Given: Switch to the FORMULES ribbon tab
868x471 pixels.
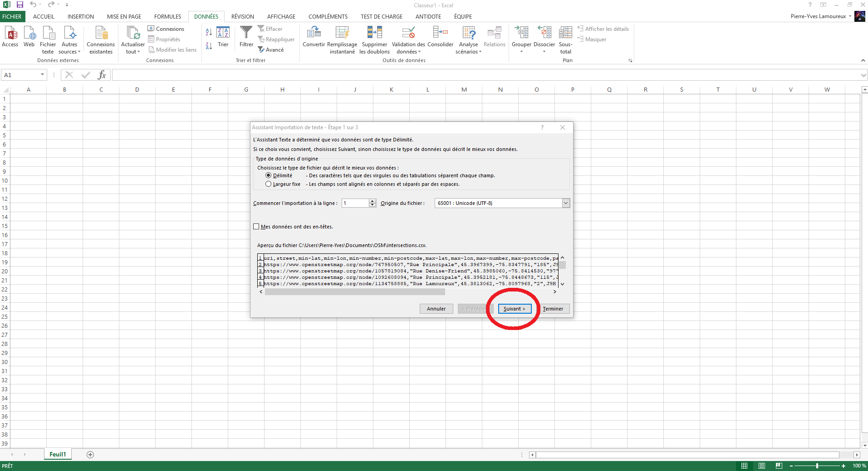Looking at the screenshot, I should [167, 17].
